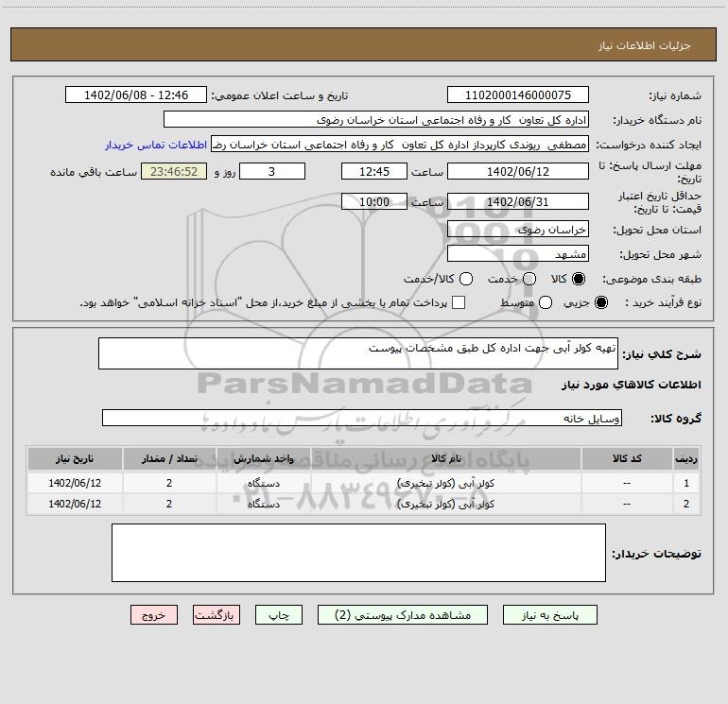Click the 'کد کالا' column header

pos(627,458)
